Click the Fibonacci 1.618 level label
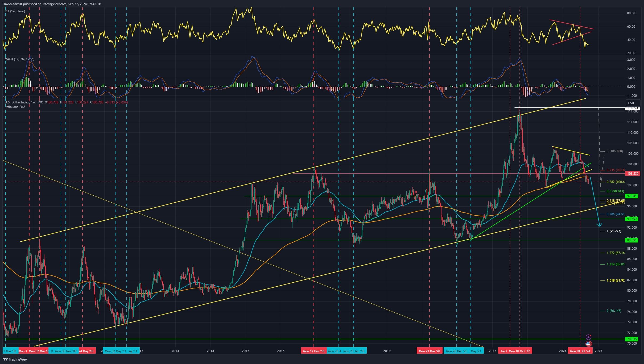 pyautogui.click(x=616, y=281)
